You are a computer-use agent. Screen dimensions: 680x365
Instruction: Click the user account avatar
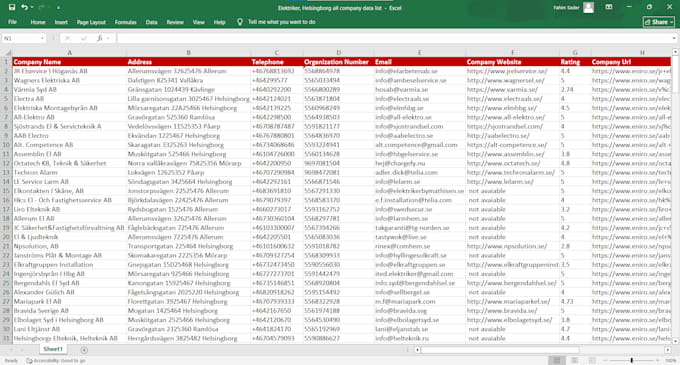588,7
